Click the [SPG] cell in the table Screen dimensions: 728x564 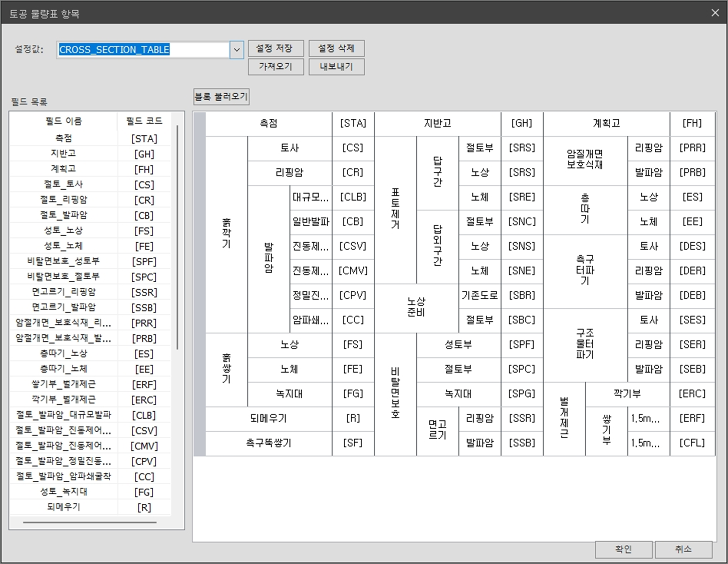(522, 394)
